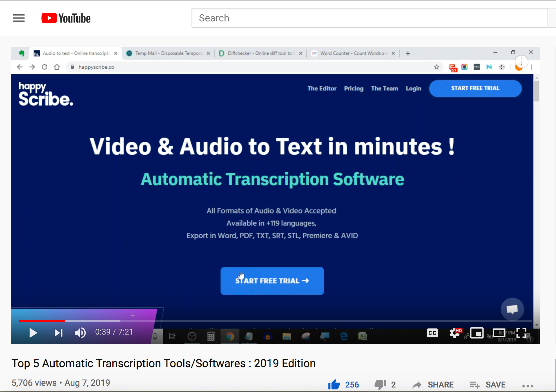Like the video with thumbs up

pos(334,384)
